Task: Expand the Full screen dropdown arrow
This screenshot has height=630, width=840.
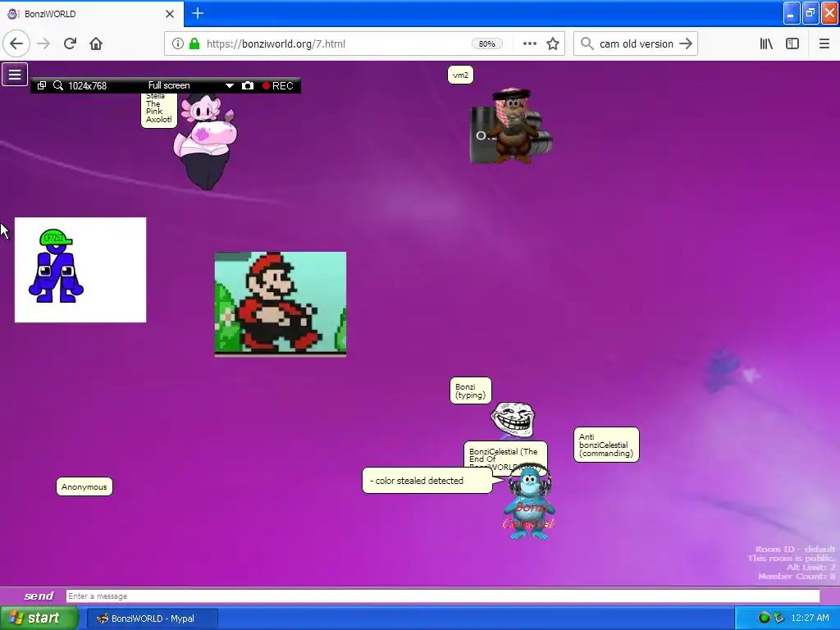Action: click(x=230, y=85)
